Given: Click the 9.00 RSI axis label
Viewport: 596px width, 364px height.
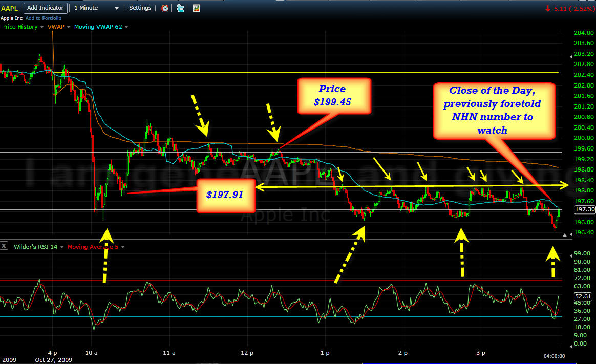Looking at the screenshot, I should pos(581,335).
